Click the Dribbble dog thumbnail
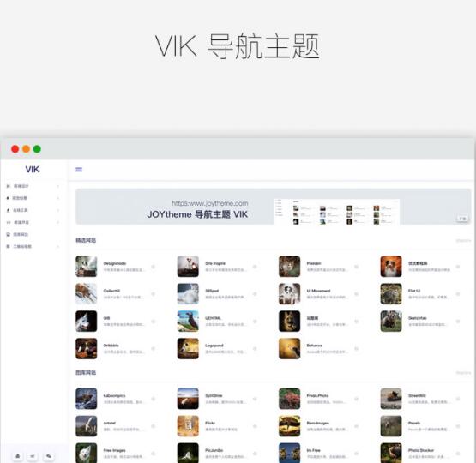 (87, 349)
